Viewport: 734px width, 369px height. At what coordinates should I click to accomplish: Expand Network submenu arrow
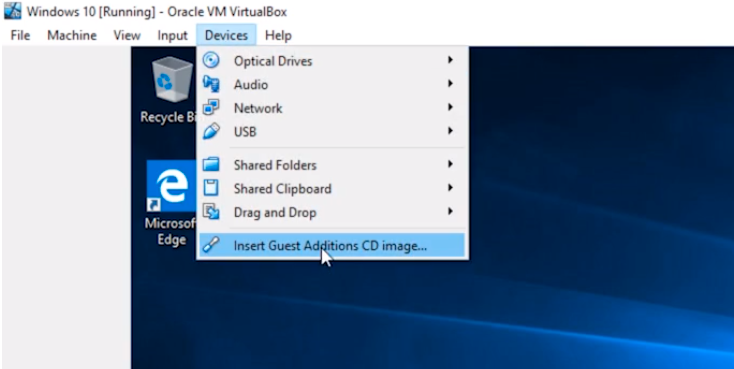pyautogui.click(x=450, y=107)
